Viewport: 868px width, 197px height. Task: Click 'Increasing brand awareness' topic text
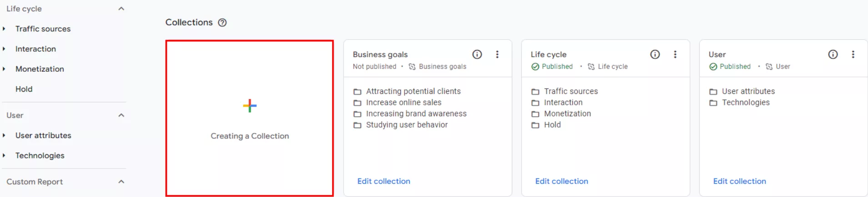[x=416, y=113]
